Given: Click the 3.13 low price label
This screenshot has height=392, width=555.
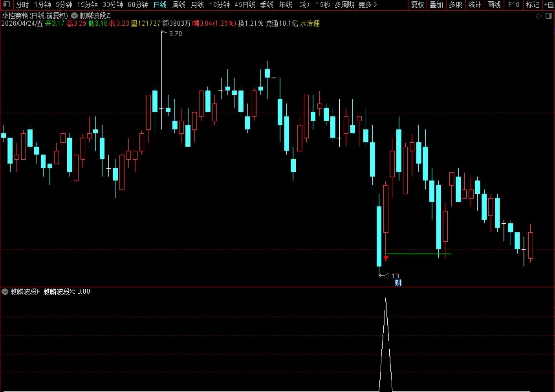Looking at the screenshot, I should pyautogui.click(x=392, y=276).
